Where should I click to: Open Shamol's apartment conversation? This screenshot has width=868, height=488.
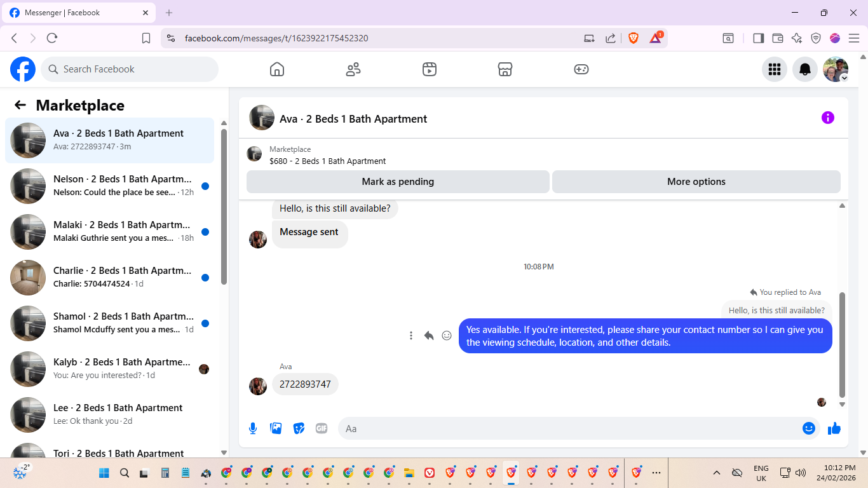109,323
